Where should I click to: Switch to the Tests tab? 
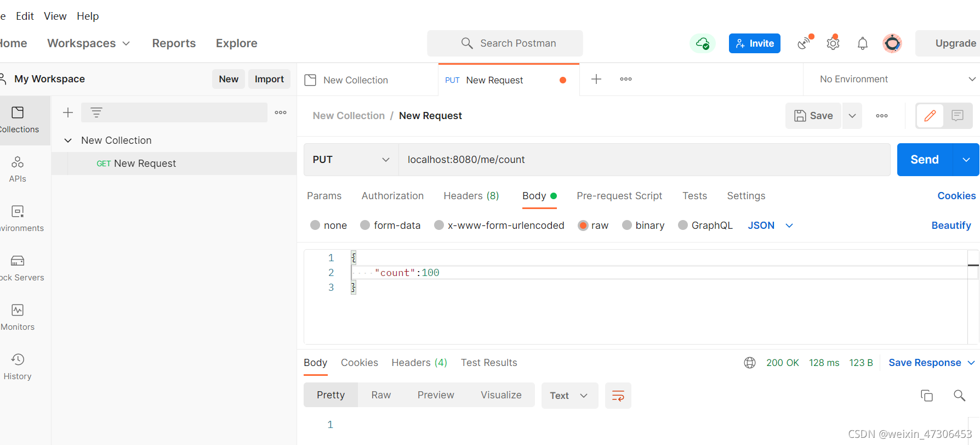tap(694, 196)
